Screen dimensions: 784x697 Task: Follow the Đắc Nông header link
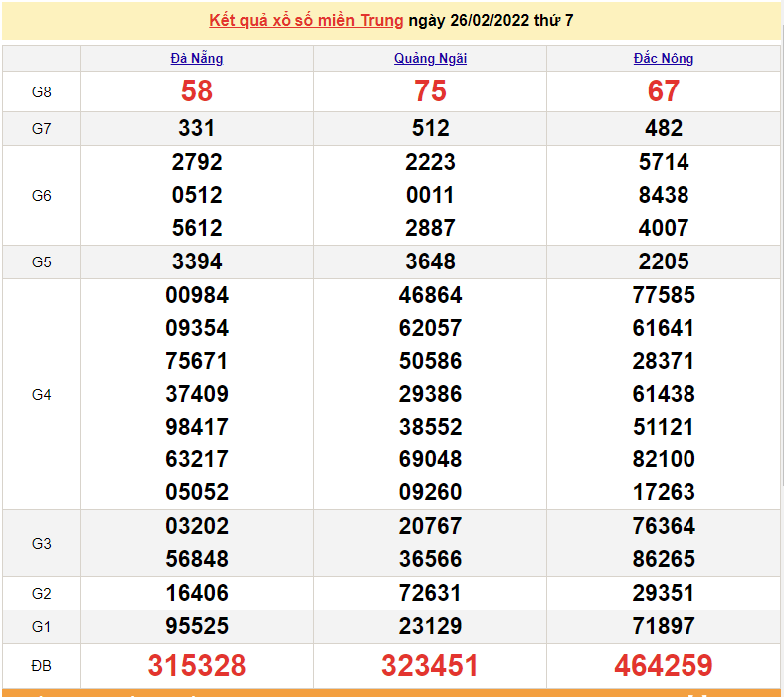(x=663, y=58)
